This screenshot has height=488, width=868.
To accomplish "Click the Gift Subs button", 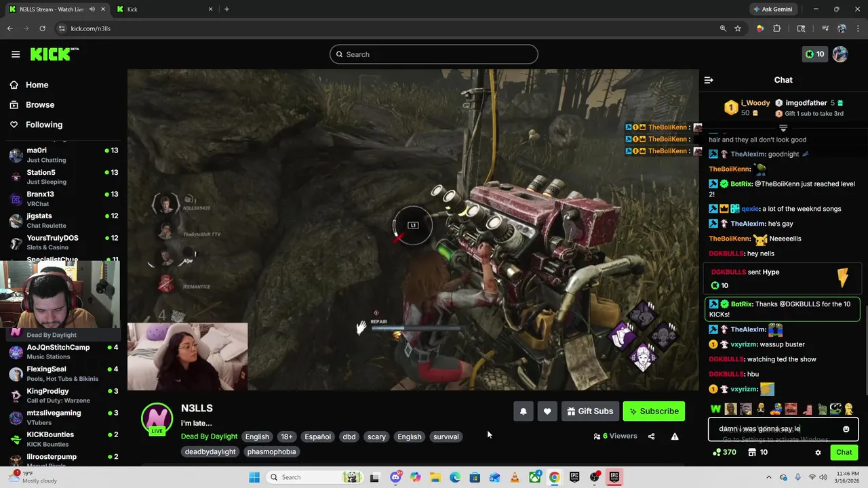I will 590,411.
